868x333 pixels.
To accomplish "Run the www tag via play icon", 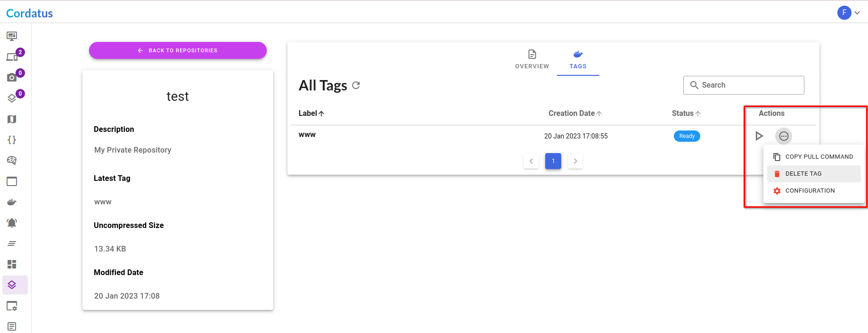I will point(759,136).
